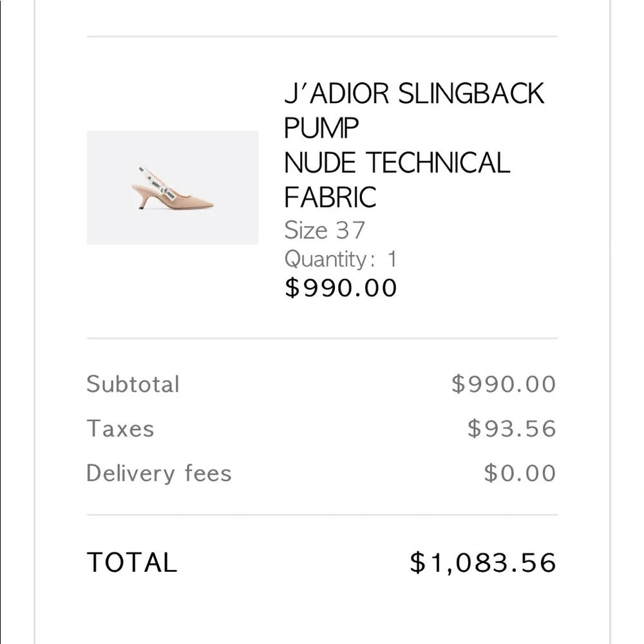Screen dimensions: 644x644
Task: Select the NUDE TECHNICAL FABRIC description text
Action: [x=397, y=180]
